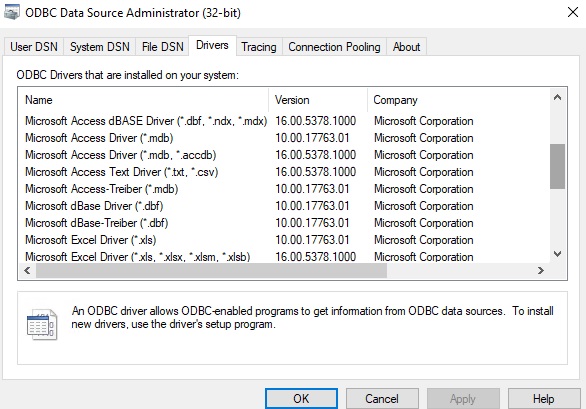Open Help for ODBC Administrator
The height and width of the screenshot is (409, 586).
tap(544, 399)
